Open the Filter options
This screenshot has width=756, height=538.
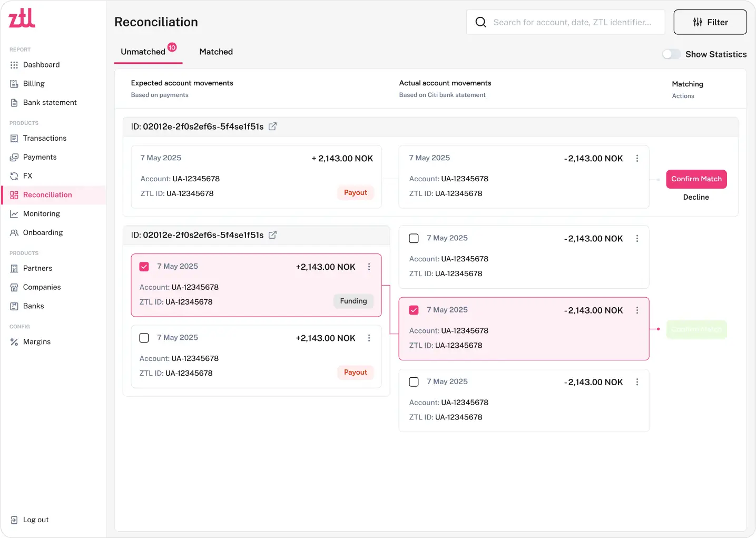click(710, 22)
